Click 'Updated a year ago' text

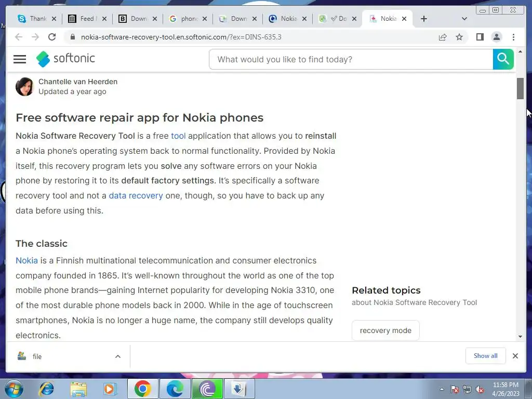[72, 91]
